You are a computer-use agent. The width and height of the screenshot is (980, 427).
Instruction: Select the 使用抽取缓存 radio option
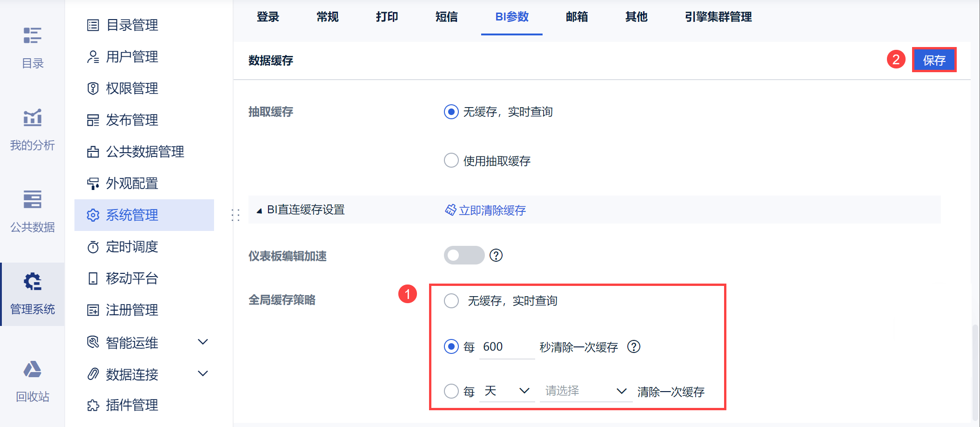click(x=451, y=161)
